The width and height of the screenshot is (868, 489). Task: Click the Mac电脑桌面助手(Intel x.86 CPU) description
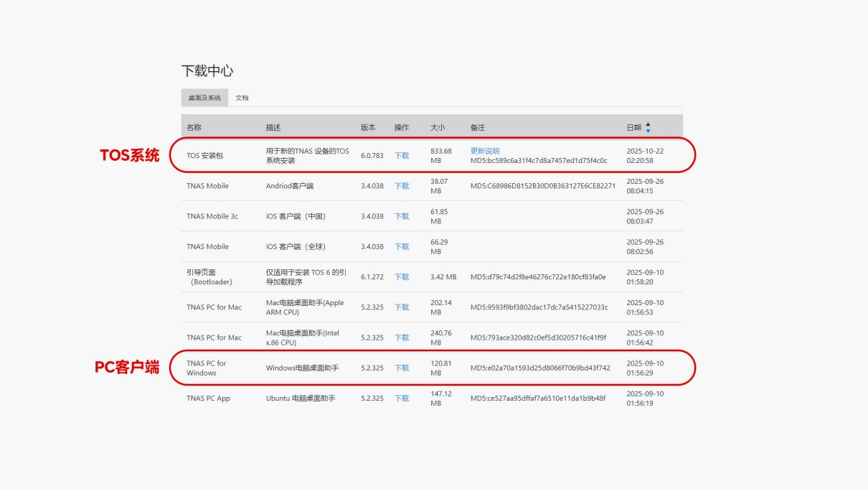(303, 337)
